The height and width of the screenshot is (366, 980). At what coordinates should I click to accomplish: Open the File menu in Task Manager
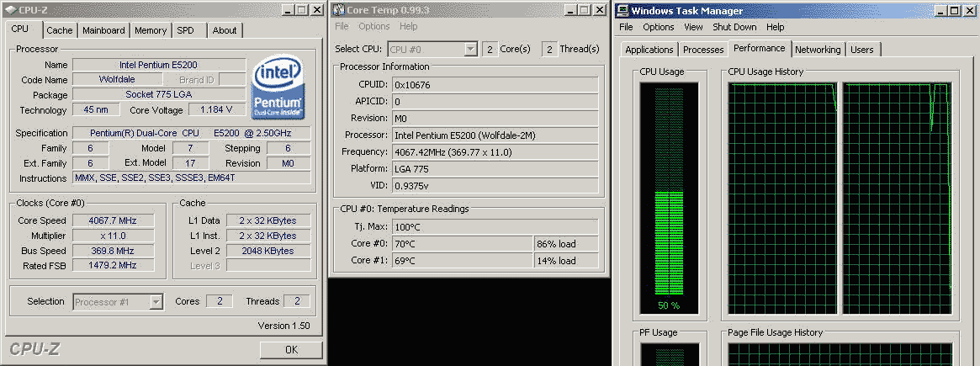[626, 27]
